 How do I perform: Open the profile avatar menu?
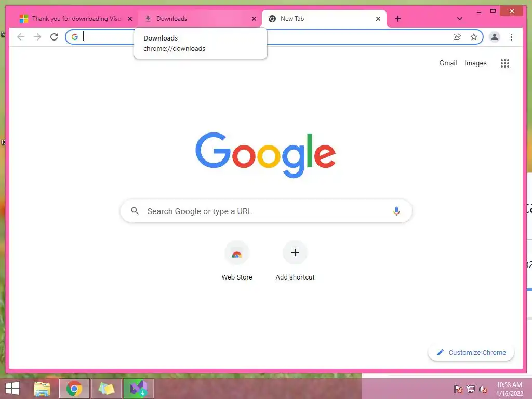(495, 37)
